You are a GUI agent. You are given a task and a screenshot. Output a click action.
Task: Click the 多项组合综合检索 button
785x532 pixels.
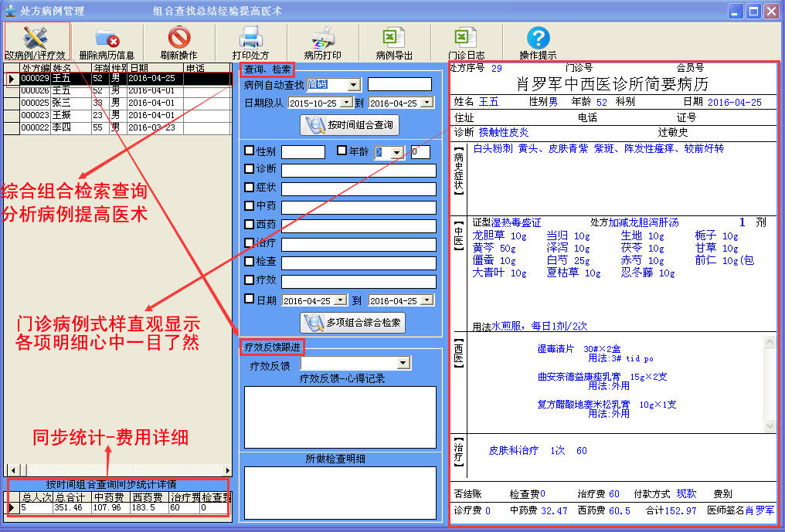tap(352, 323)
